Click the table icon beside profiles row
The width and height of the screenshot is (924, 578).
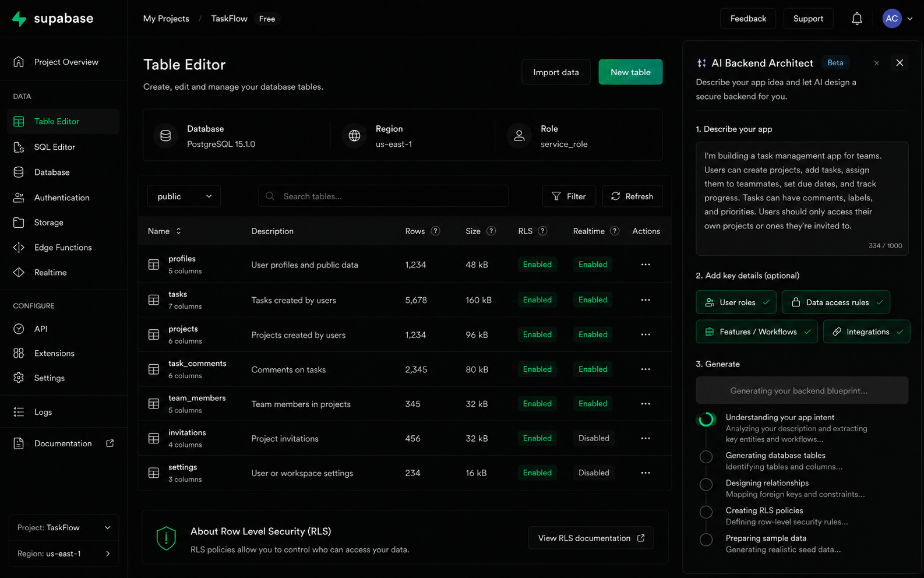[x=154, y=265]
